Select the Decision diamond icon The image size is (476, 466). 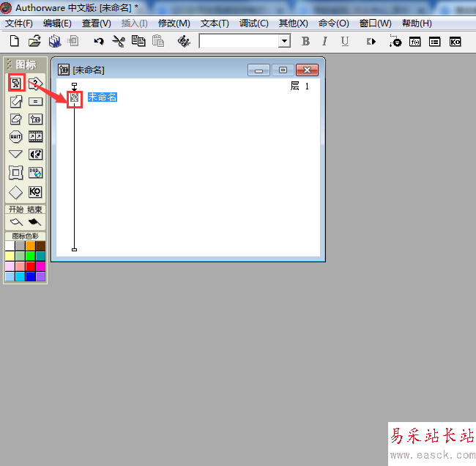click(16, 192)
